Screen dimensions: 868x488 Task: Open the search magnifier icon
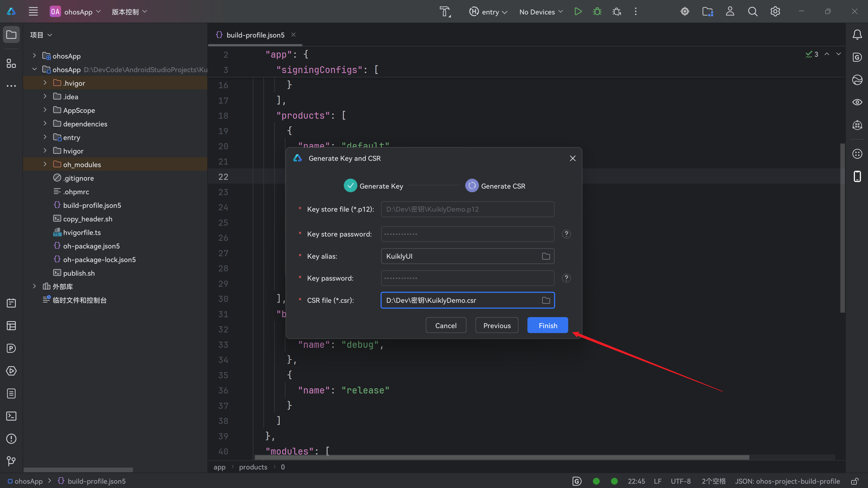[x=752, y=12]
